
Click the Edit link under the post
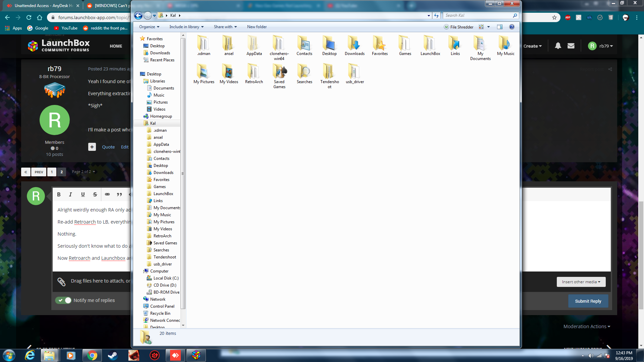click(125, 147)
